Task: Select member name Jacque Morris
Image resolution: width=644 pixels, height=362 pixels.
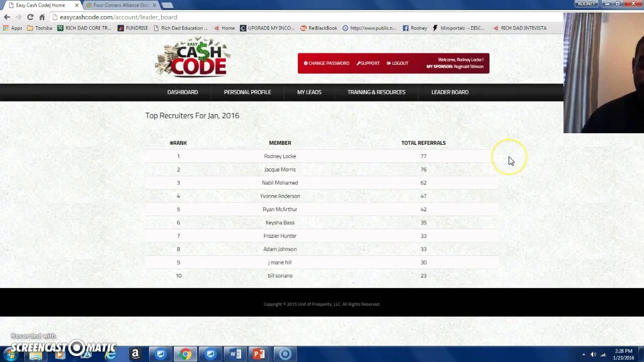Action: pyautogui.click(x=280, y=169)
